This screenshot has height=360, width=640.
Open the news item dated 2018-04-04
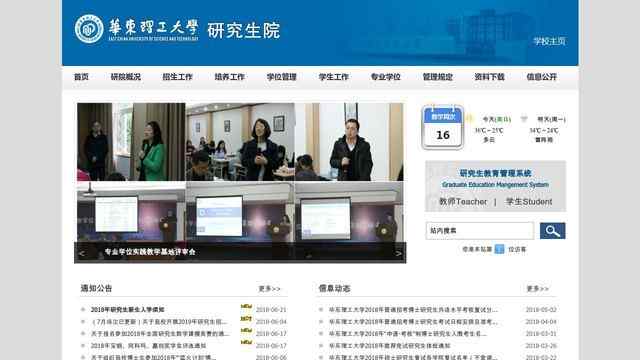[413, 322]
